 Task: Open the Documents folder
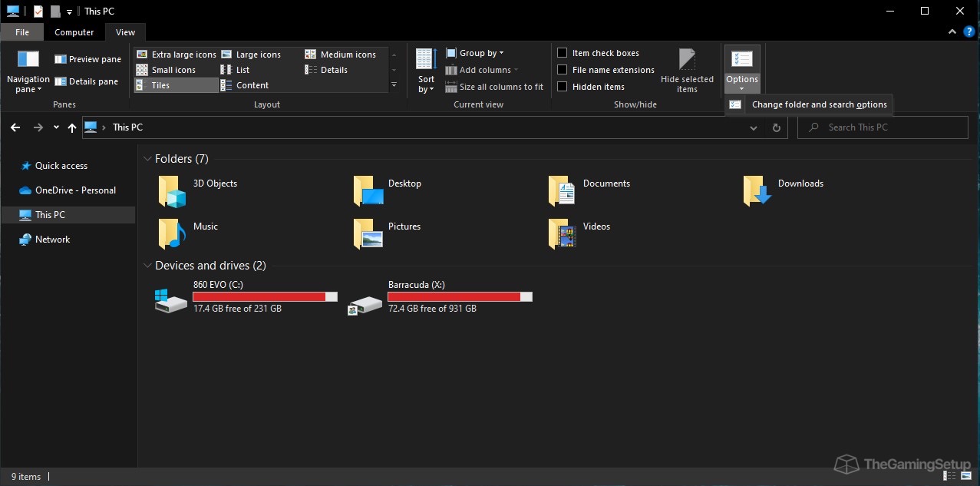(x=589, y=191)
